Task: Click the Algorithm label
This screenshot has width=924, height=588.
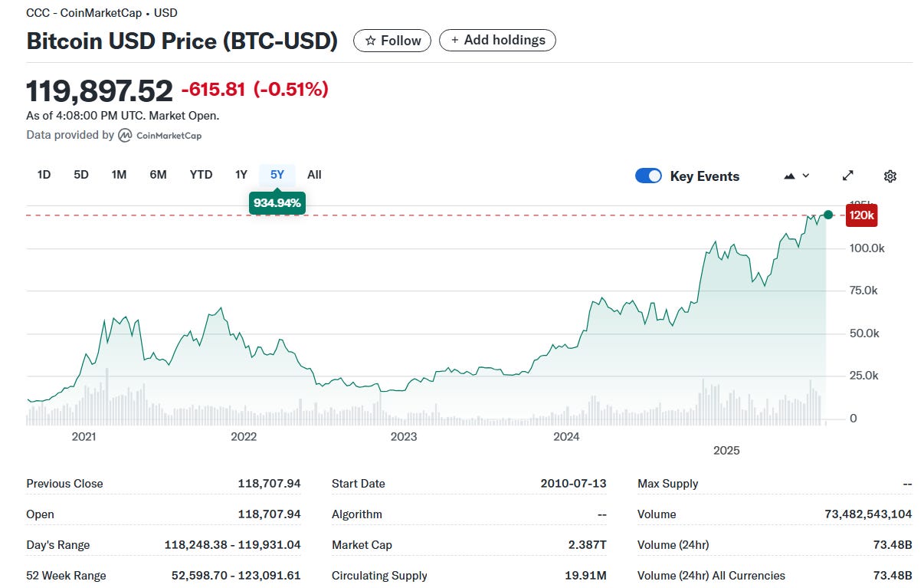Action: pos(357,514)
